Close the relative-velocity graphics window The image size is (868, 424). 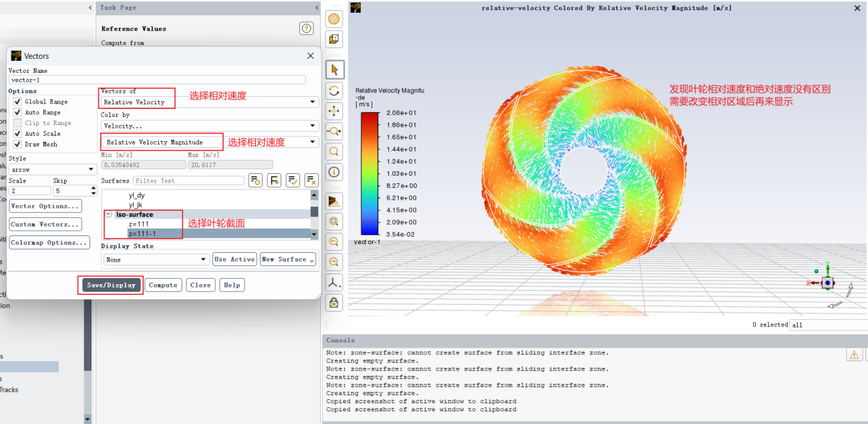(x=857, y=8)
